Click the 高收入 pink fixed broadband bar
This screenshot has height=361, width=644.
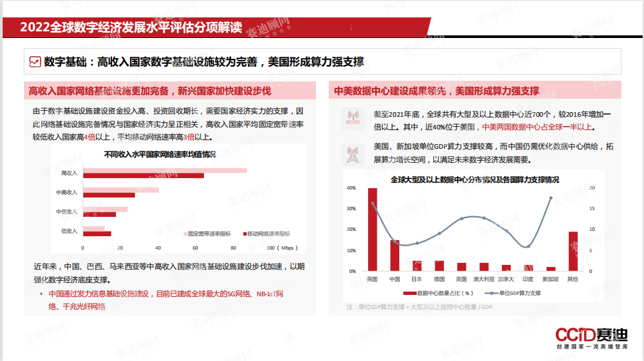pyautogui.click(x=165, y=170)
